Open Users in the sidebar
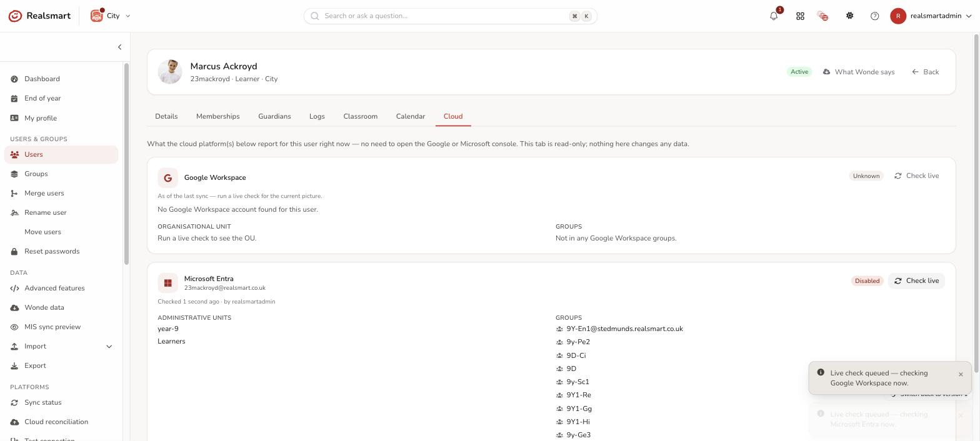980x441 pixels. click(61, 154)
